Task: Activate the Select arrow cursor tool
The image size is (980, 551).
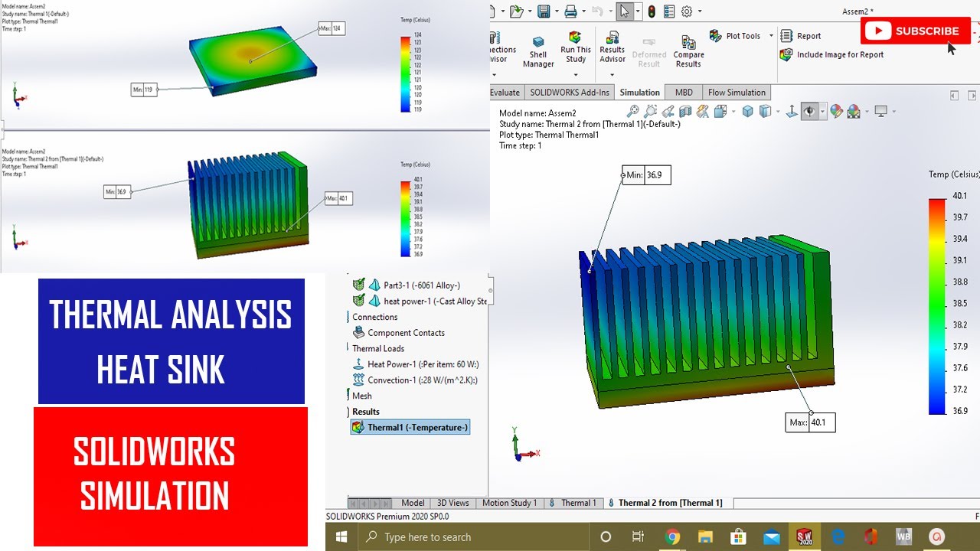Action: click(625, 11)
